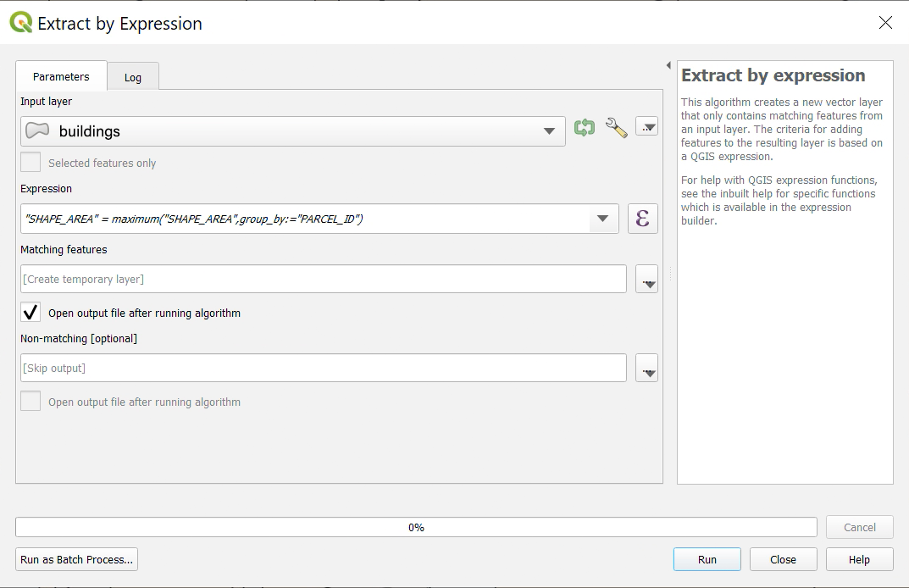Screen dimensions: 909x588
Task: Click the 0% progress bar
Action: tap(416, 527)
